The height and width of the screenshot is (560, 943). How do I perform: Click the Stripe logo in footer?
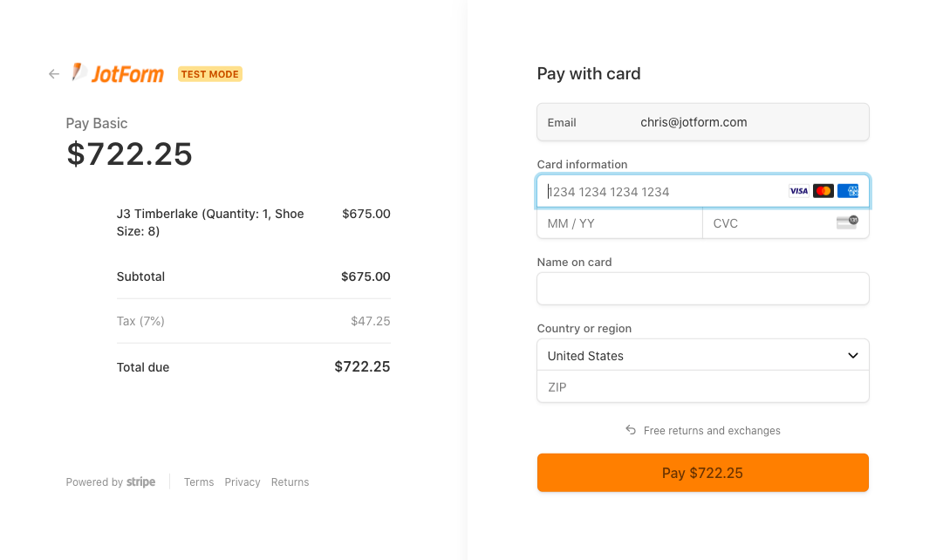[140, 481]
